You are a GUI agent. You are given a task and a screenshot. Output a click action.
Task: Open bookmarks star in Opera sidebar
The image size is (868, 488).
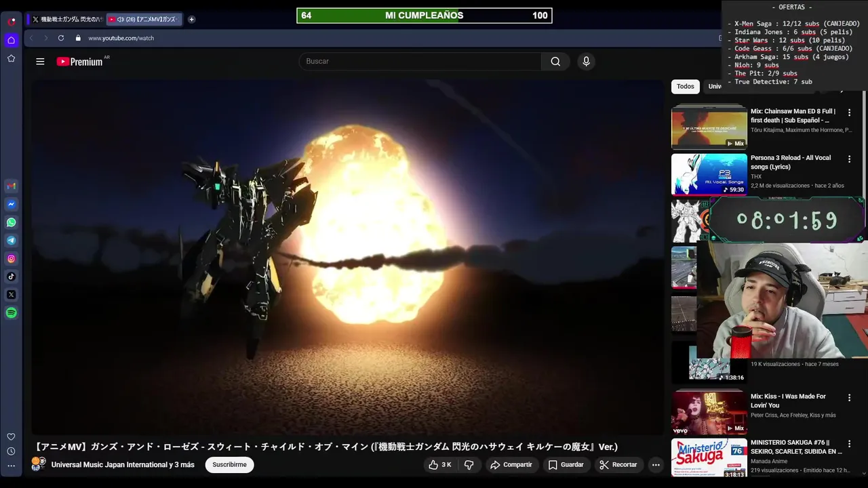pos(12,58)
